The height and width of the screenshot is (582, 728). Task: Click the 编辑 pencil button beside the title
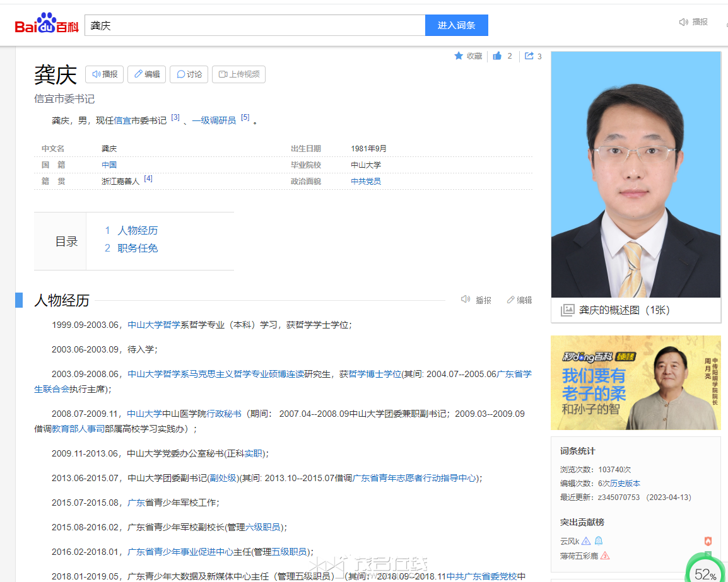146,74
